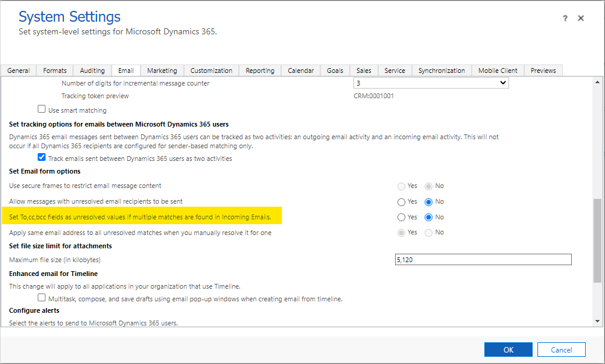
Task: Open the Auditing tab
Action: (x=92, y=71)
